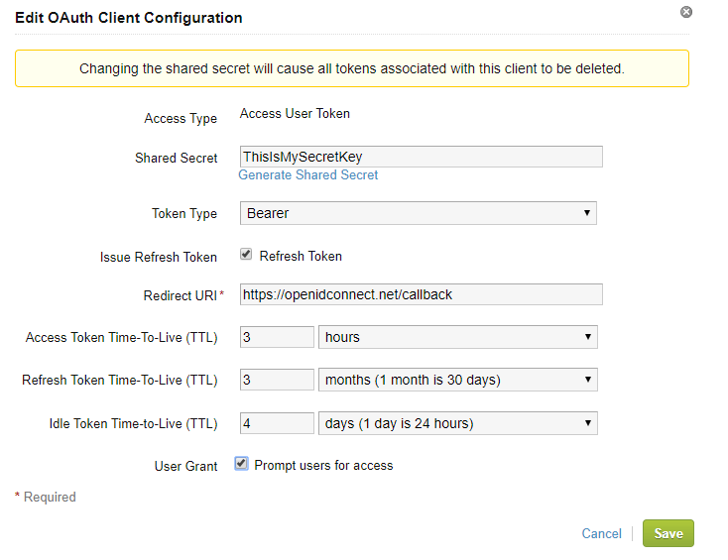Screen dimensions: 728x560
Task: Toggle the Issue Refresh Token checkbox
Action: 246,255
